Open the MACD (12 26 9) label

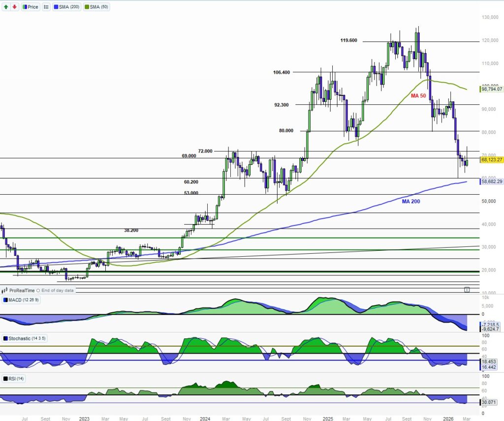pyautogui.click(x=23, y=300)
